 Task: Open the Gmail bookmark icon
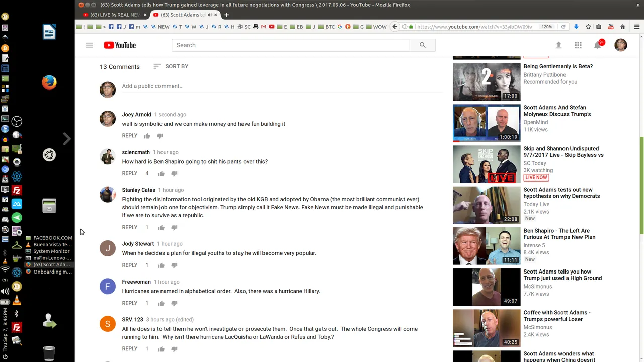pyautogui.click(x=263, y=27)
